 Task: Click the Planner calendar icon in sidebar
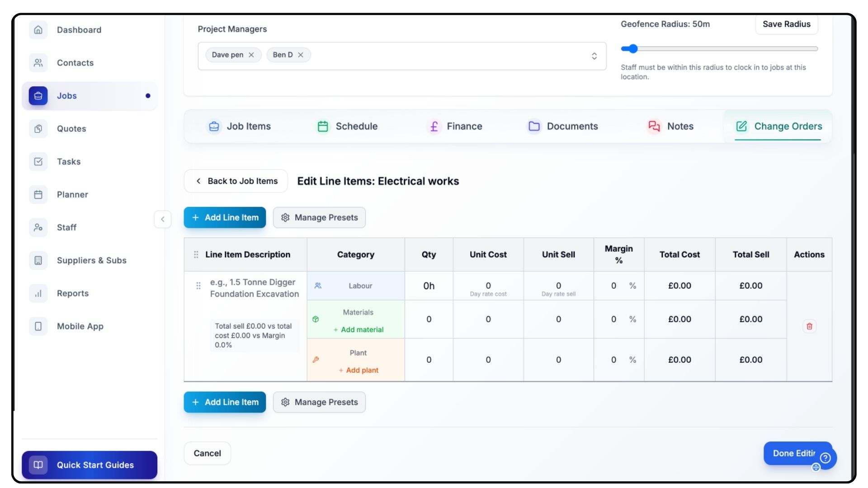38,195
